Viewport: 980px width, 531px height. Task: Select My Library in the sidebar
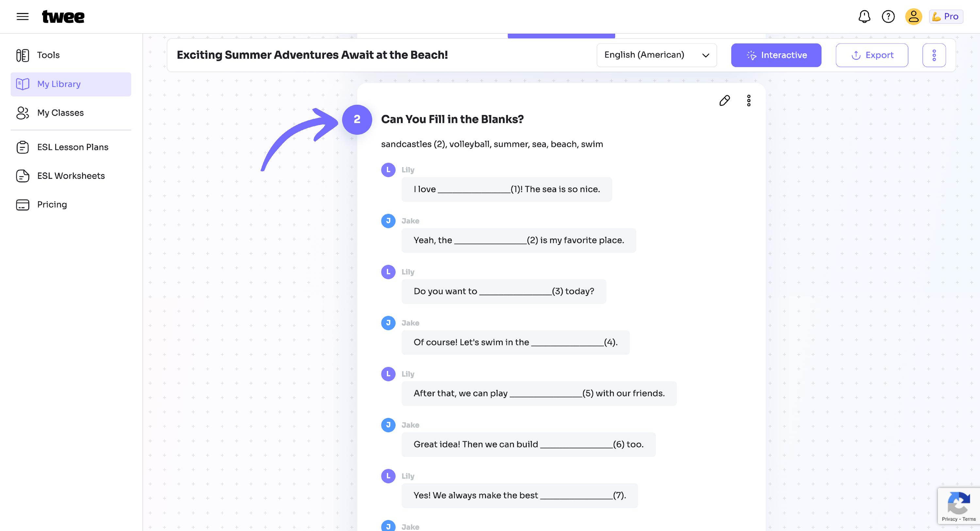[71, 84]
